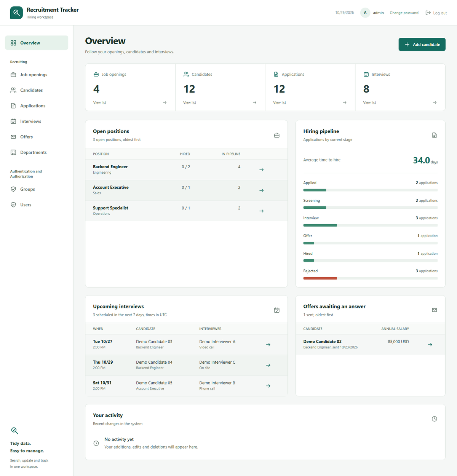Open Applications page from sidebar
This screenshot has width=457, height=476.
point(37,106)
